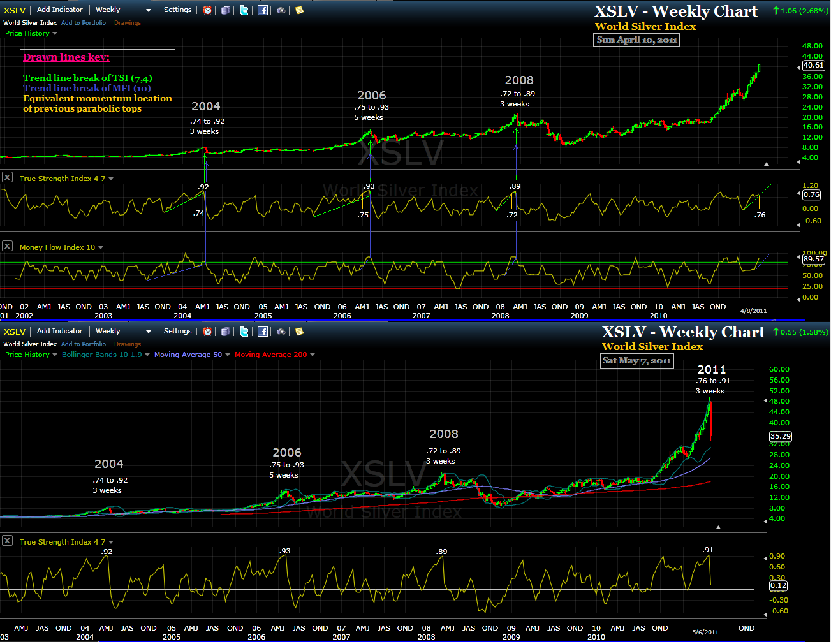Open alarm clock alerts in bottom chart
Viewport: 831px width, 644px height.
(207, 332)
